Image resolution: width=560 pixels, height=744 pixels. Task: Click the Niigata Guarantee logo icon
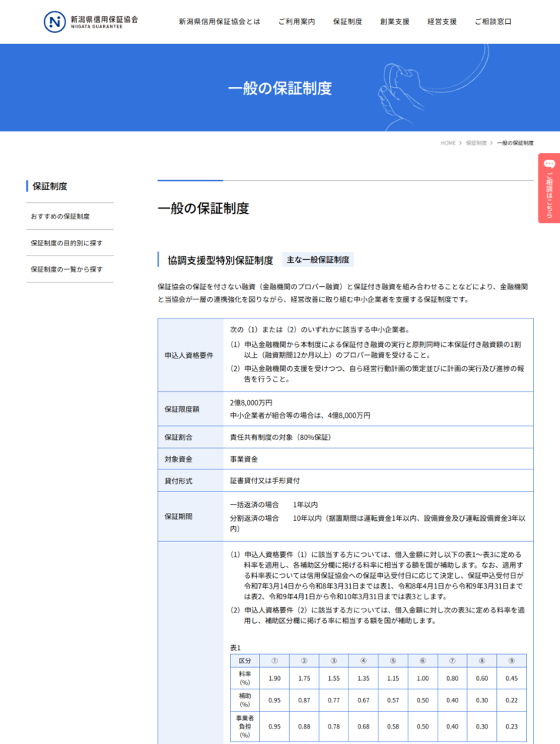coord(55,22)
